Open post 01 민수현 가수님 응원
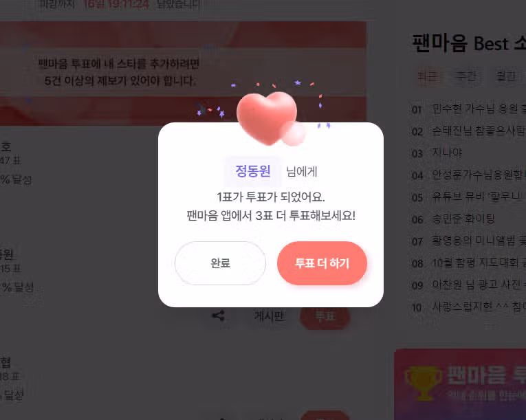Viewport: 526px width, 420px height. [469, 109]
